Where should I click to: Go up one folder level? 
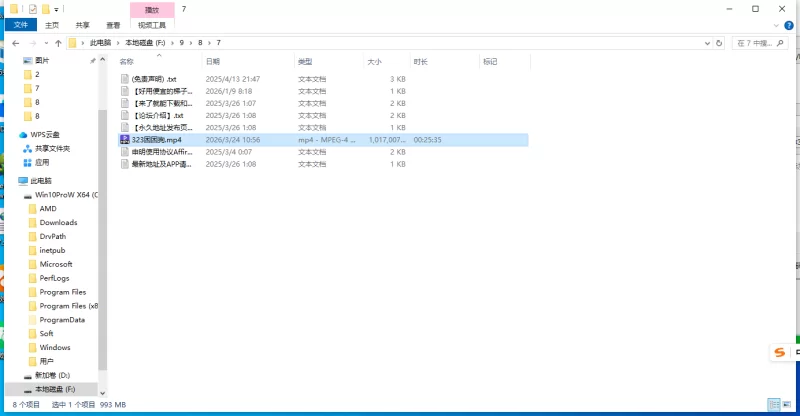[58, 43]
